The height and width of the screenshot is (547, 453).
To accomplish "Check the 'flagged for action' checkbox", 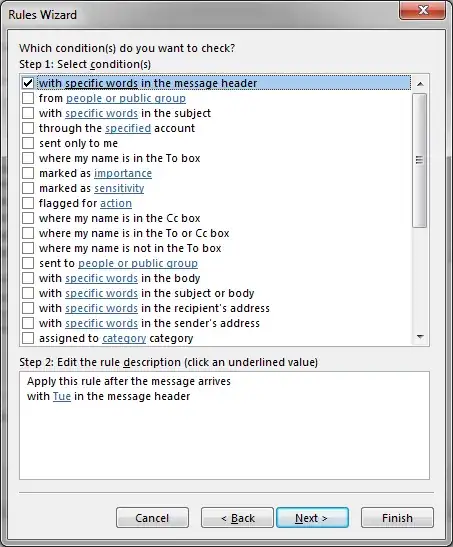I will tap(28, 203).
